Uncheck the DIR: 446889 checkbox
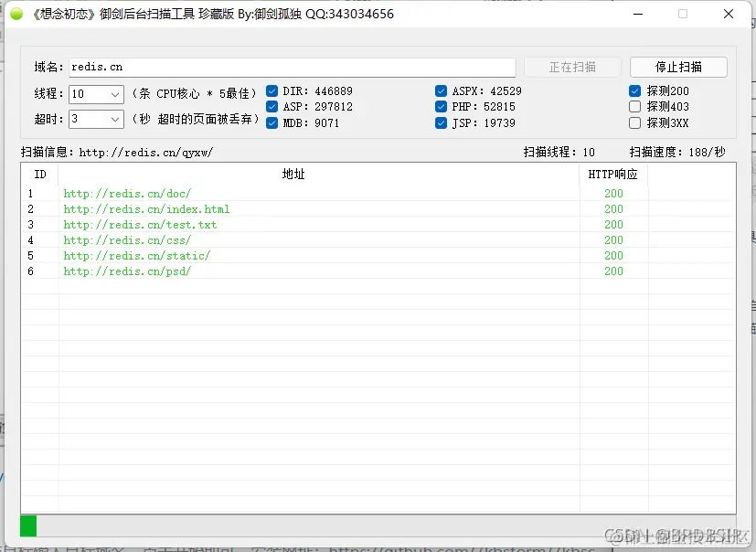 point(272,91)
